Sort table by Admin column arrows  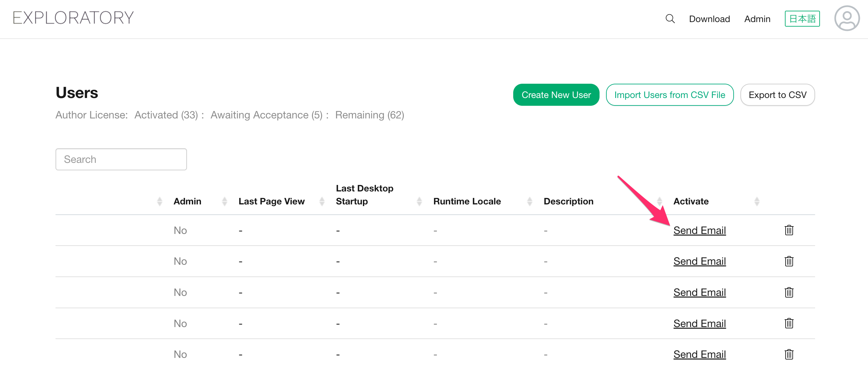(x=224, y=201)
